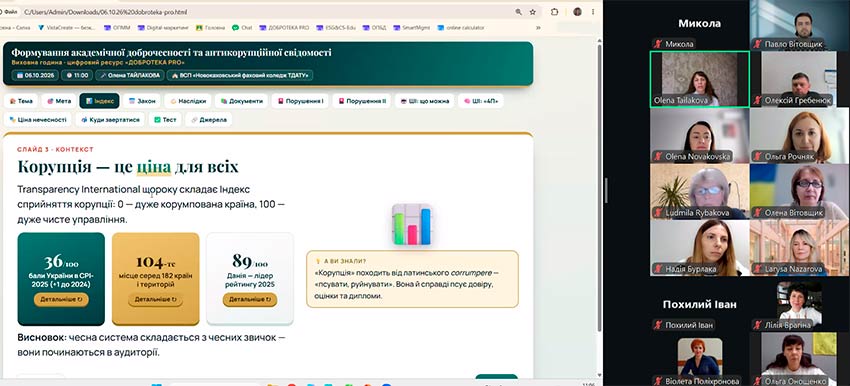
Task: Select the Микола participant tile
Action: [x=699, y=25]
